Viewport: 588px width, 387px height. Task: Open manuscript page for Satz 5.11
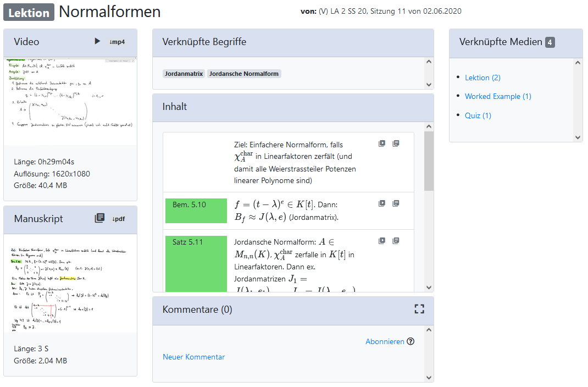[x=396, y=241]
